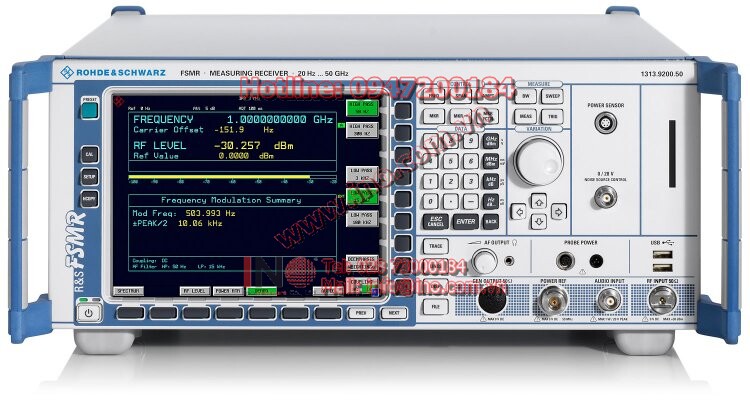Select the Hz unit key
This screenshot has width=750, height=400.
[491, 201]
